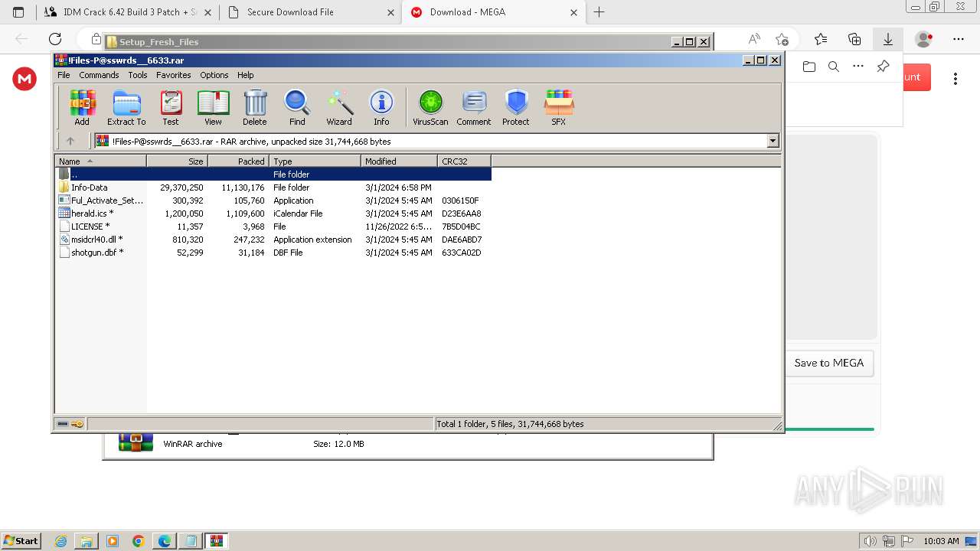This screenshot has width=980, height=551.
Task: Click the drive icon in WinRAR status bar
Action: [x=63, y=424]
